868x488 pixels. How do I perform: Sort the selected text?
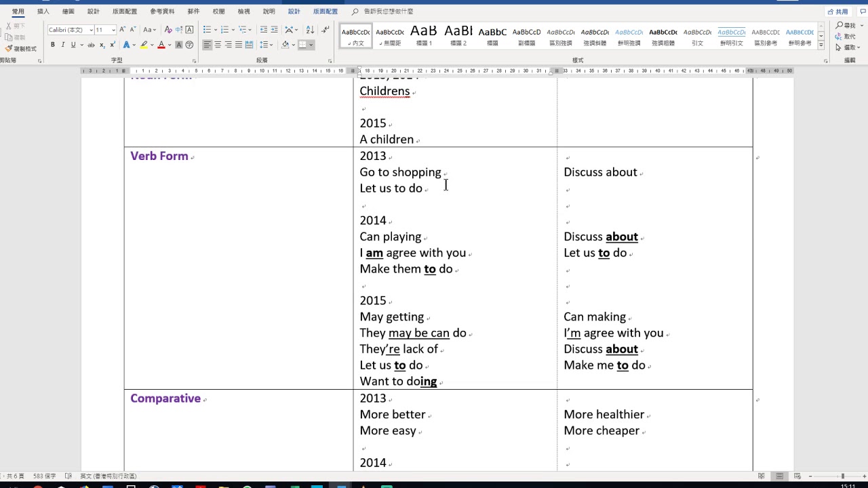coord(310,30)
